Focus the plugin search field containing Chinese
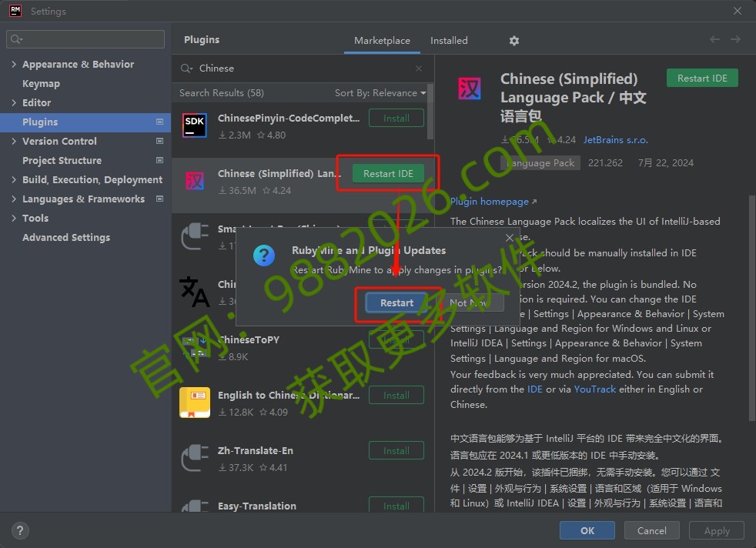Screen dimensions: 756x548 pos(303,68)
